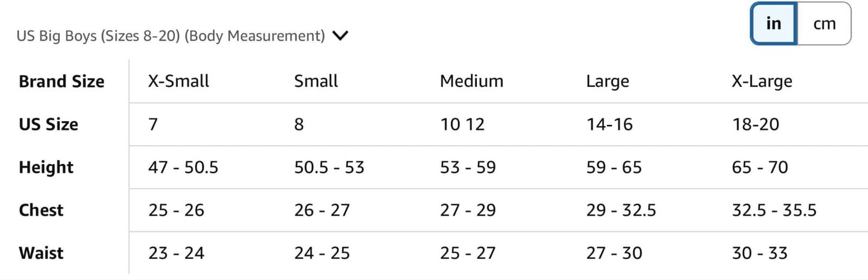Screen dimensions: 868x280
Task: Select the 14-16 US size cell
Action: click(x=609, y=124)
